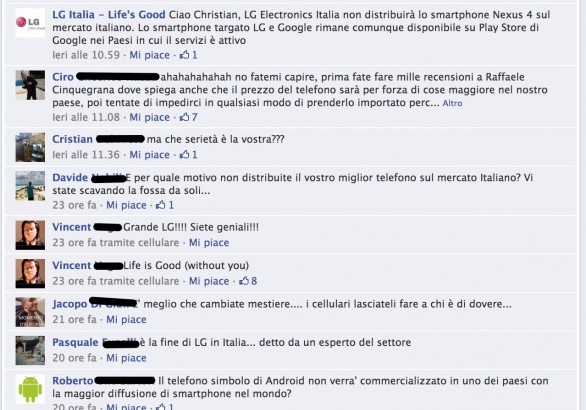Click thumbs-up icon on Davide's comment
This screenshot has height=410, width=586.
(161, 205)
